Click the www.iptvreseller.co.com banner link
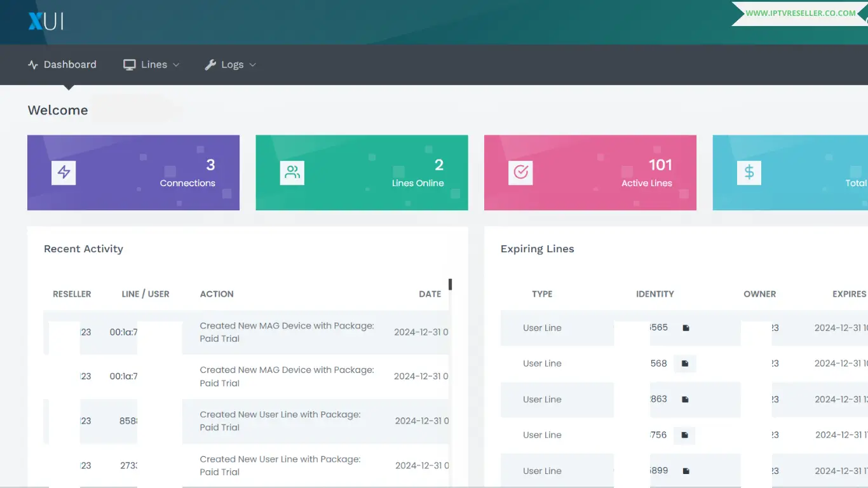The height and width of the screenshot is (488, 868). (x=800, y=13)
